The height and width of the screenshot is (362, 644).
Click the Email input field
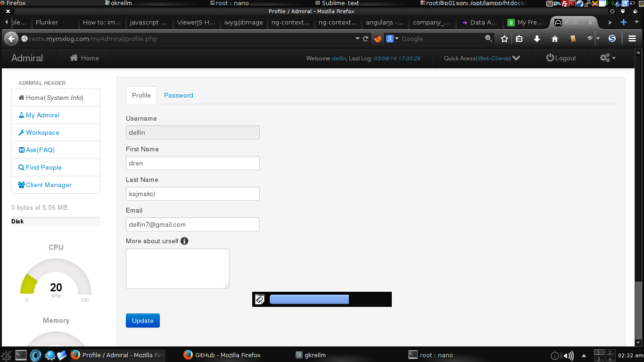coord(192,224)
